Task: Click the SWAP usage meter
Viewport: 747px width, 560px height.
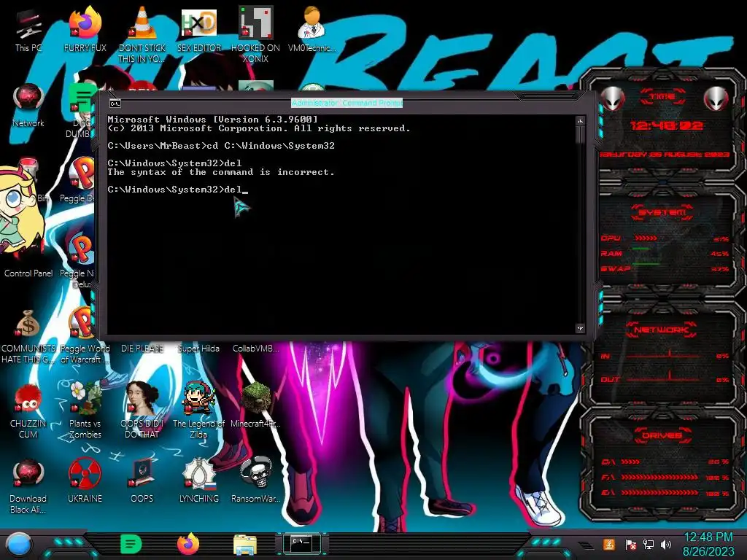Action: tap(665, 268)
